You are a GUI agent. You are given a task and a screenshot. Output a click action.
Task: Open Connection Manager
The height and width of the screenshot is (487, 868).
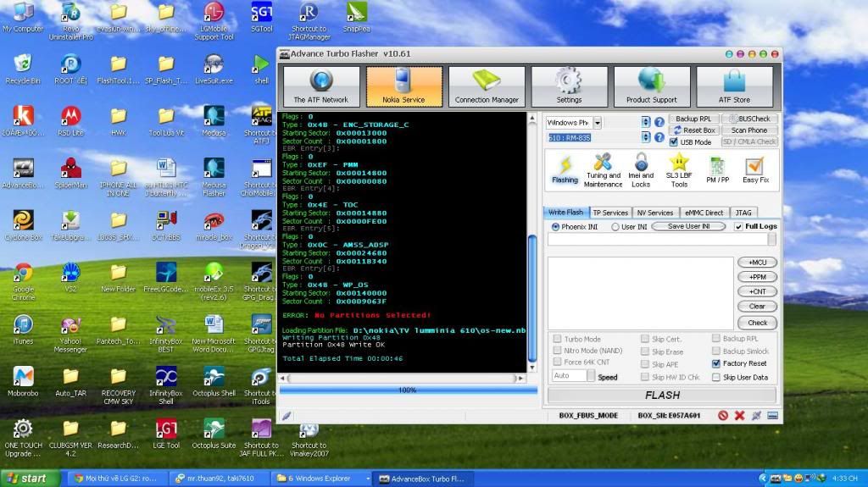(487, 86)
